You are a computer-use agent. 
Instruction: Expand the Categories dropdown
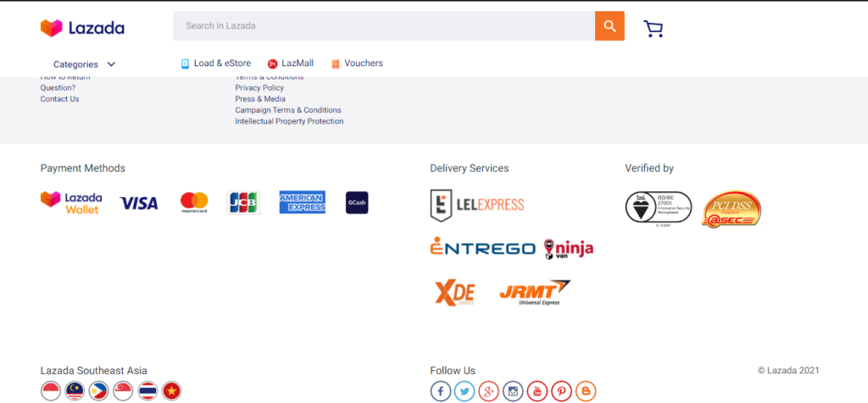85,64
